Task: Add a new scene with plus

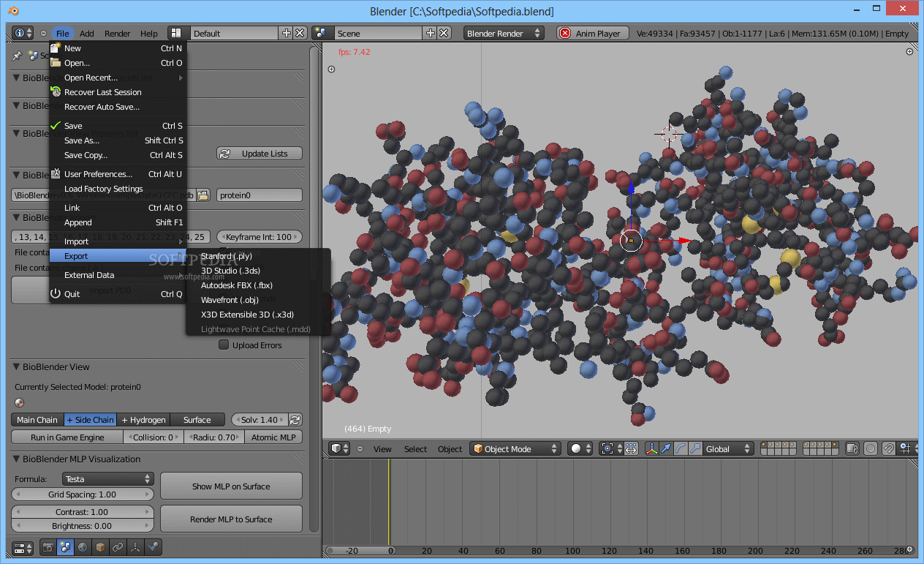Action: [x=430, y=33]
